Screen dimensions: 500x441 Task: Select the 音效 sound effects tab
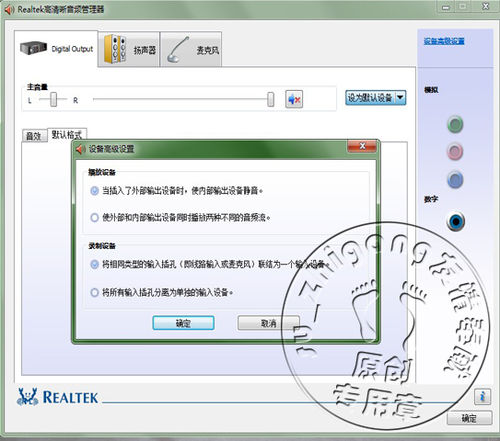point(34,136)
